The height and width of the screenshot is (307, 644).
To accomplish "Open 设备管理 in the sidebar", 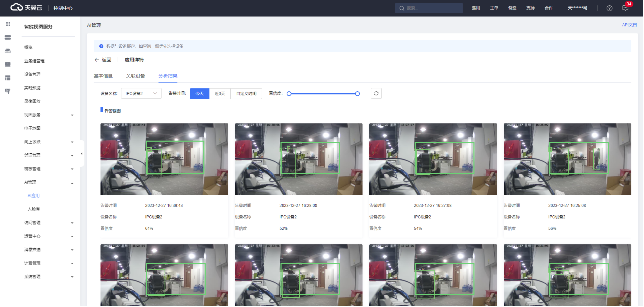I will click(x=32, y=74).
